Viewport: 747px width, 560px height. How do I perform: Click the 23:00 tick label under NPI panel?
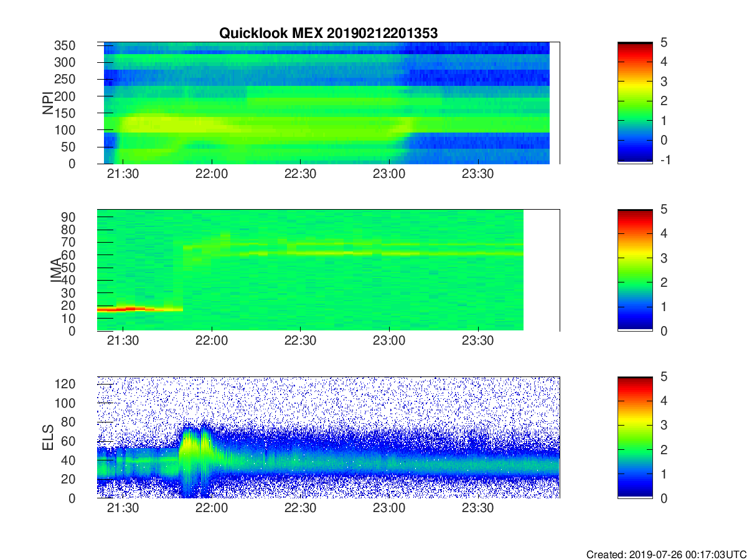(389, 174)
